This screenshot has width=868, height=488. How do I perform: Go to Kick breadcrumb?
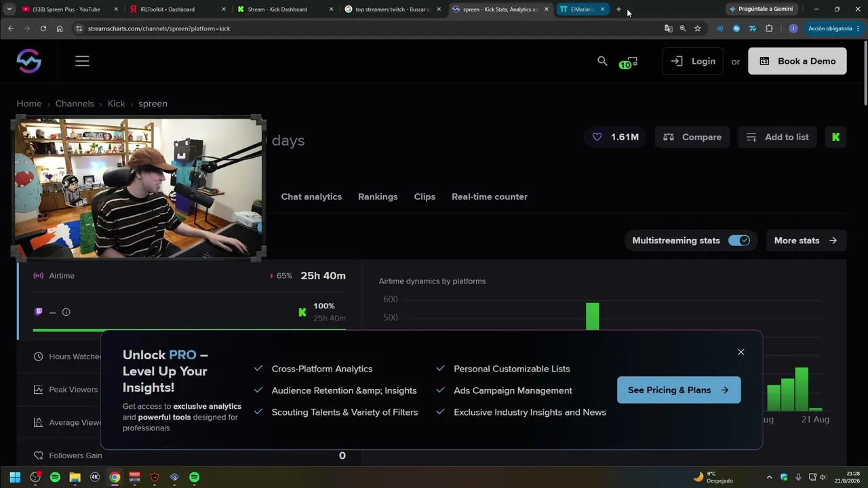tap(116, 104)
